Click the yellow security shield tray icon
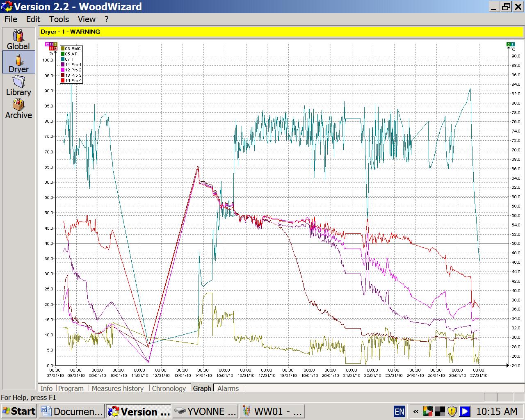Screen dimensions: 525x420 (x=452, y=411)
